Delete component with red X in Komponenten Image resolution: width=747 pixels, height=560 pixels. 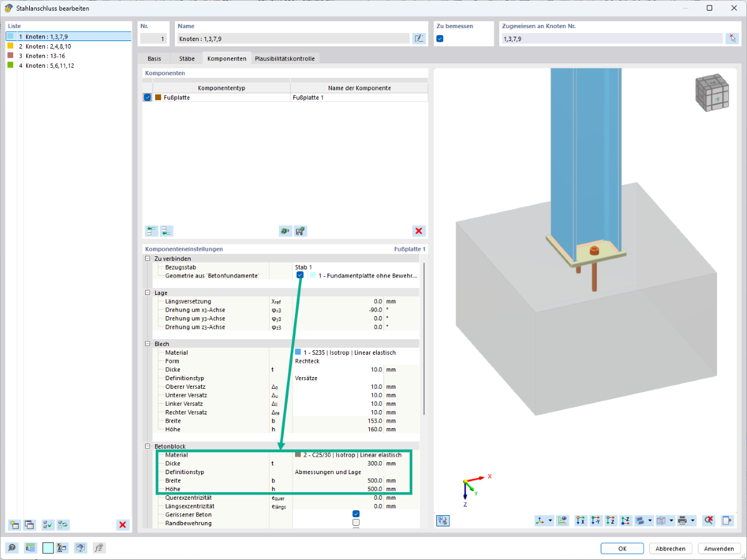point(419,231)
